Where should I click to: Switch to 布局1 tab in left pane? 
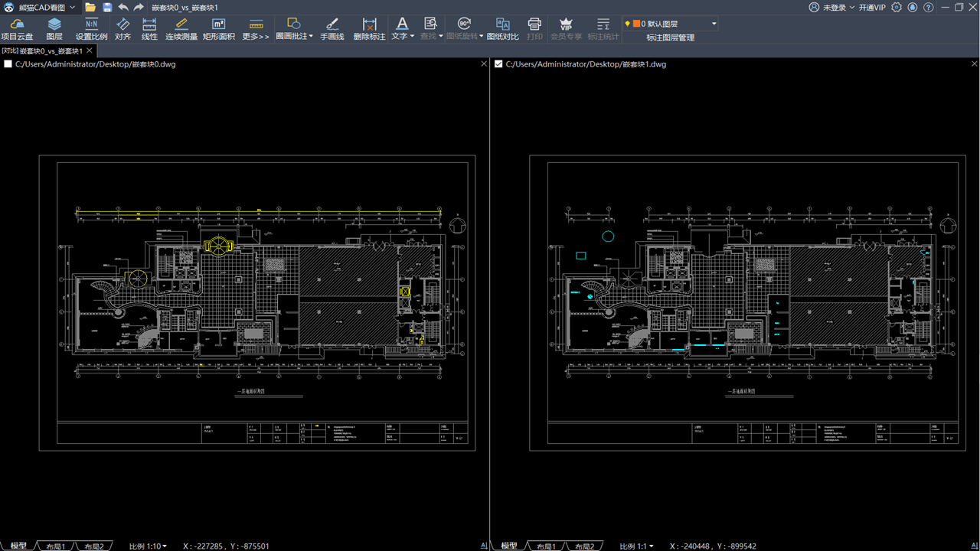point(55,546)
